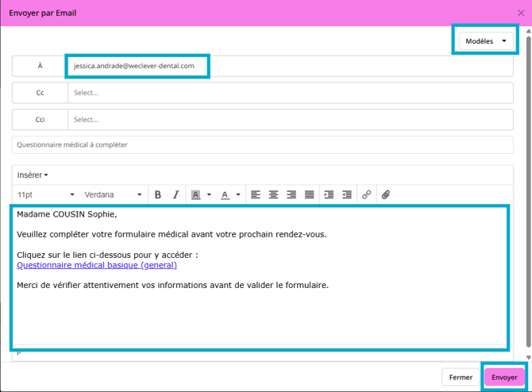Center align the email text
532x392 pixels.
(x=273, y=194)
